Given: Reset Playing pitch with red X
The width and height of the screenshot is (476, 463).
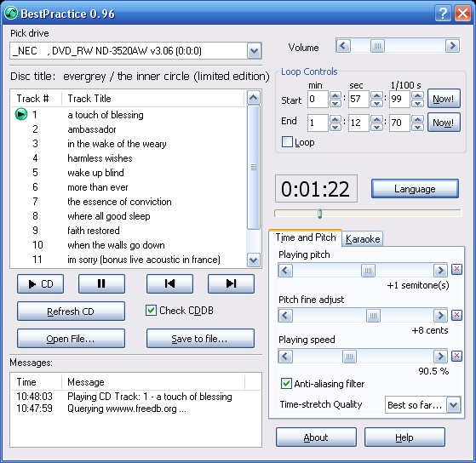Looking at the screenshot, I should tap(456, 269).
